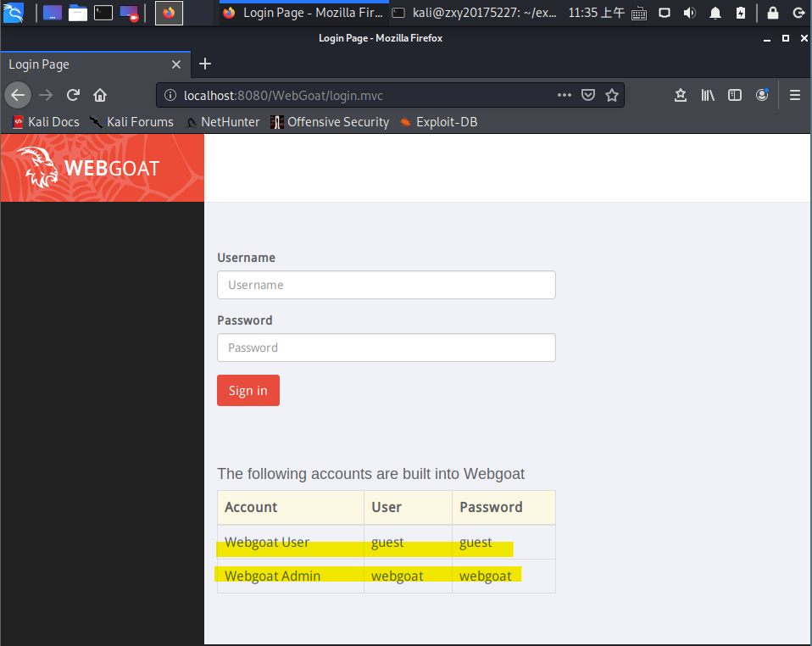812x646 pixels.
Task: Show site information icon in URL bar
Action: 170,95
